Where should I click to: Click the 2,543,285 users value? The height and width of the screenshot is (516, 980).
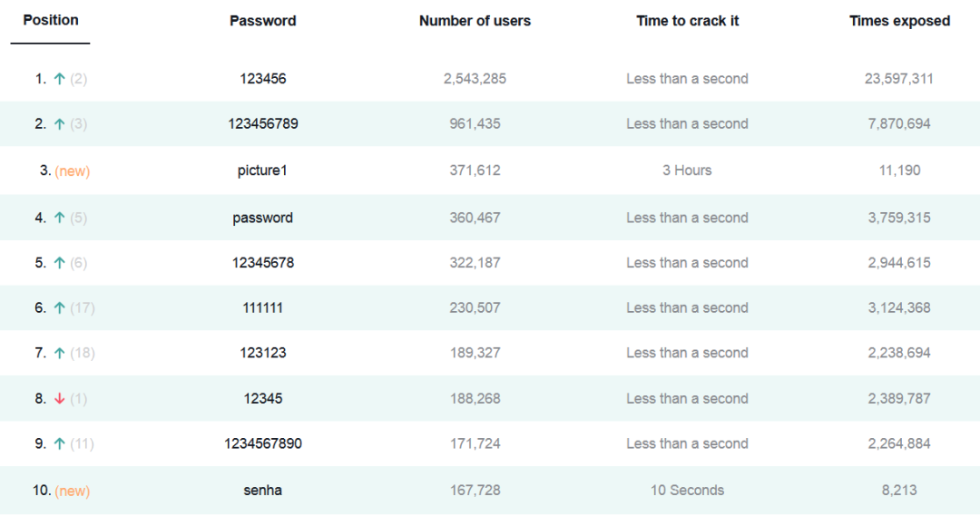[475, 79]
